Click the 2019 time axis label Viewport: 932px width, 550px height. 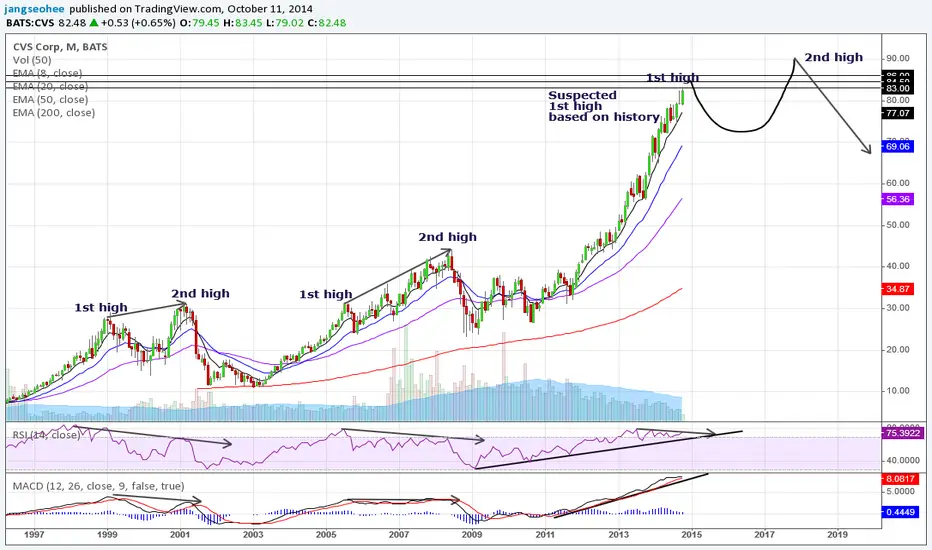(x=837, y=535)
